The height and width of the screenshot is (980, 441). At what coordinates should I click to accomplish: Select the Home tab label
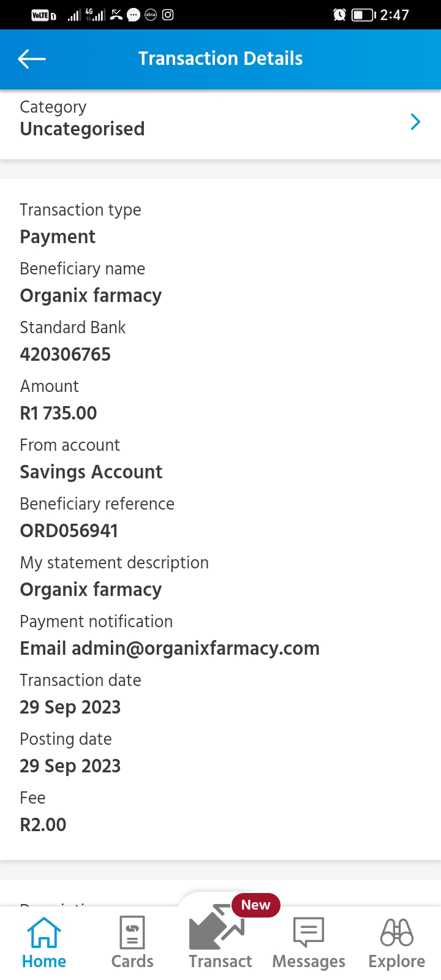44,962
